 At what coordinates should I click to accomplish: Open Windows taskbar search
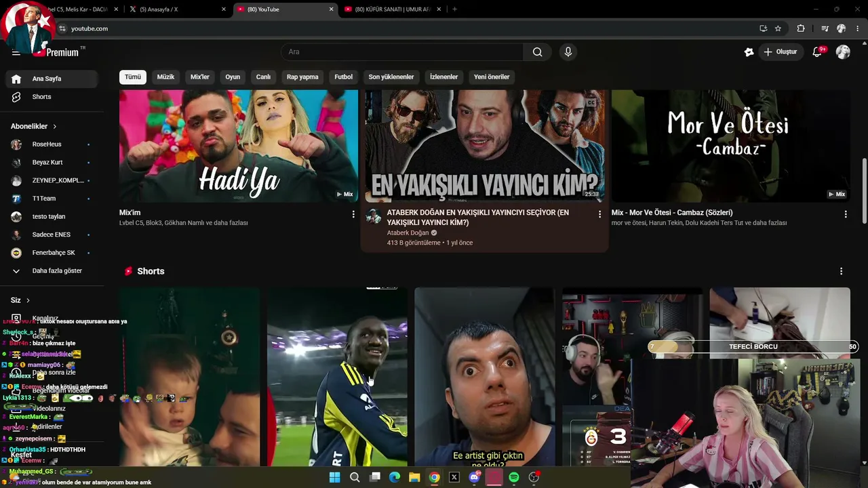tap(355, 478)
